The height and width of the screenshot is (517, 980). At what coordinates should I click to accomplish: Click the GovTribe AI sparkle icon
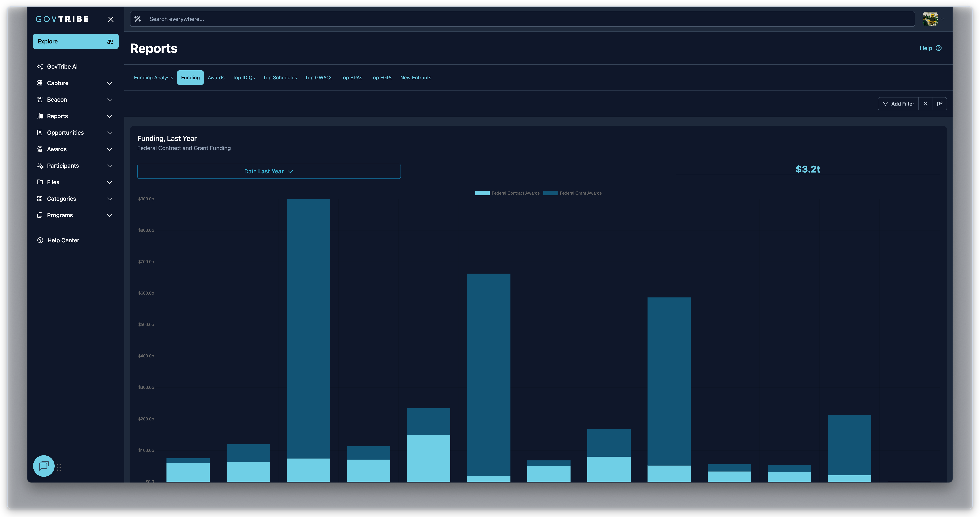(x=40, y=67)
